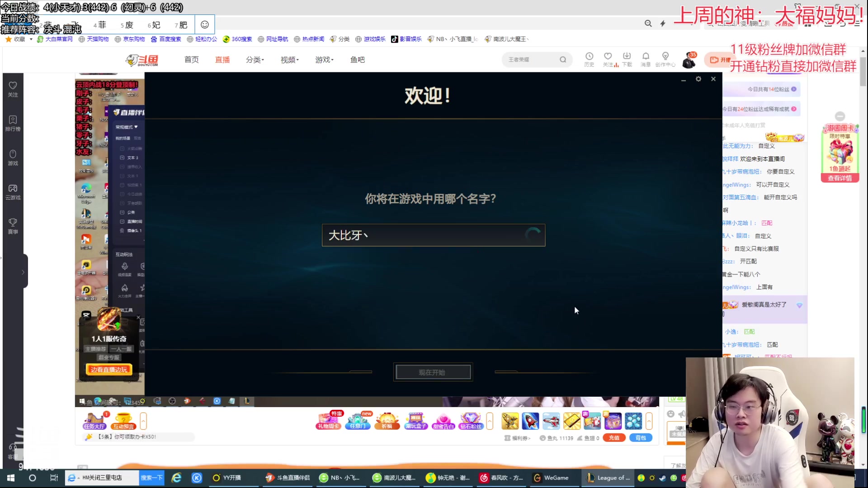The height and width of the screenshot is (488, 868).
Task: Switch to the 直播 tab on Douyu
Action: pos(222,59)
